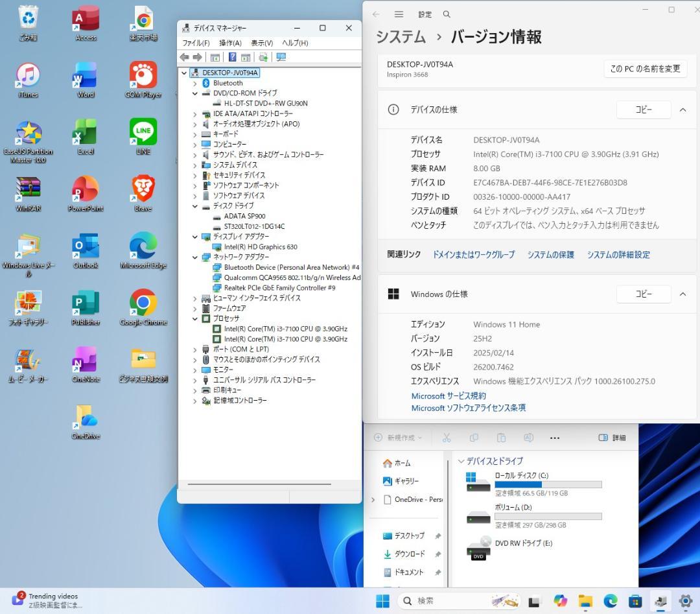Click the この PC の名前を変更 button

point(645,68)
